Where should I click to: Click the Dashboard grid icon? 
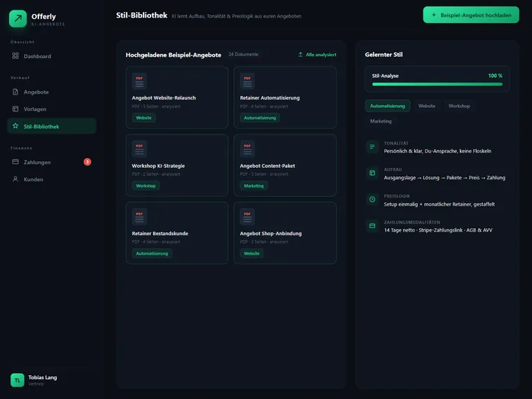click(x=15, y=56)
